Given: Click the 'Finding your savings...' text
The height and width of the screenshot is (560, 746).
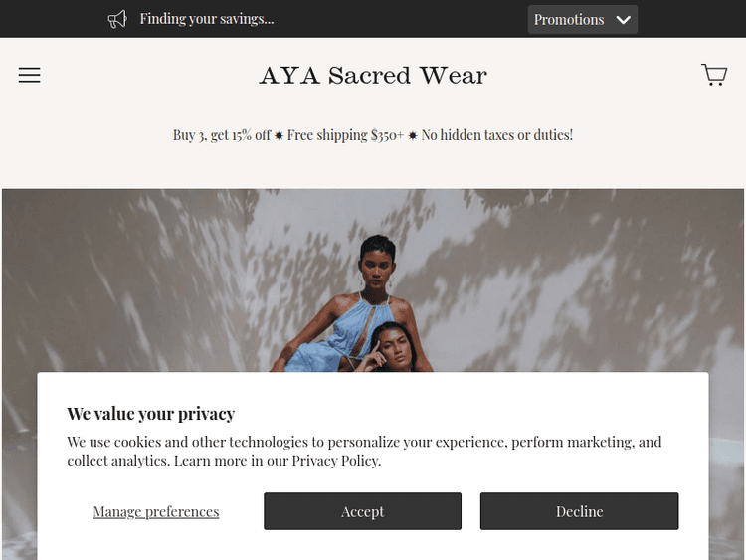Looking at the screenshot, I should pos(207,19).
